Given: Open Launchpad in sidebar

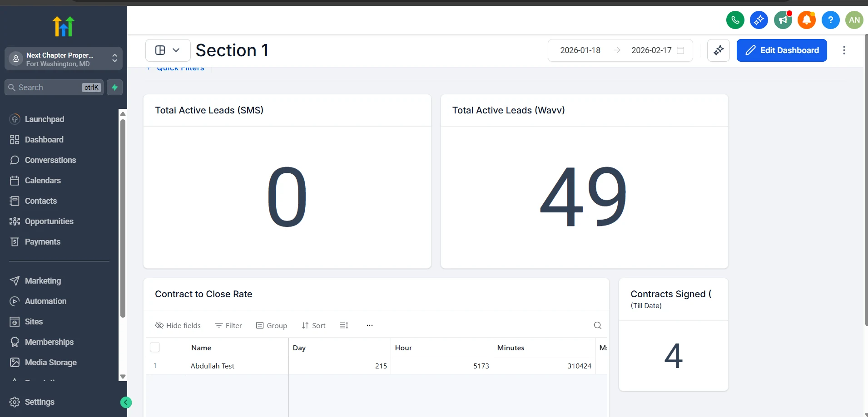Looking at the screenshot, I should [x=45, y=119].
